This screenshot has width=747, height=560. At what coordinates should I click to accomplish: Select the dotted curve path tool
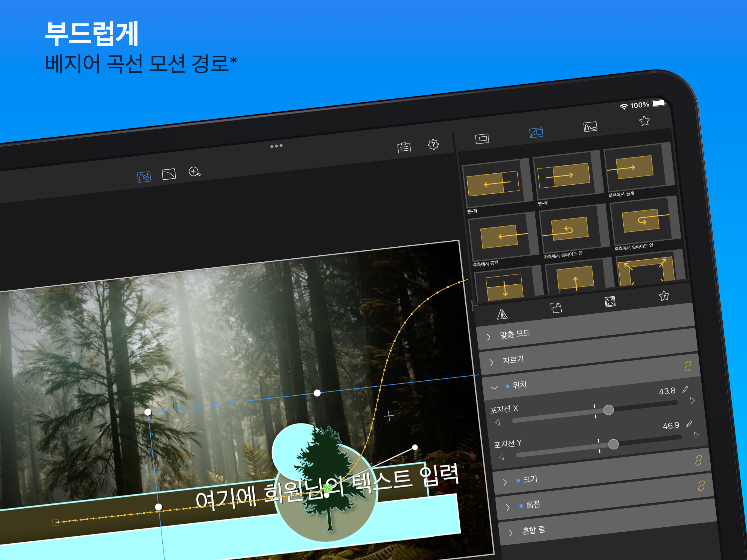169,174
